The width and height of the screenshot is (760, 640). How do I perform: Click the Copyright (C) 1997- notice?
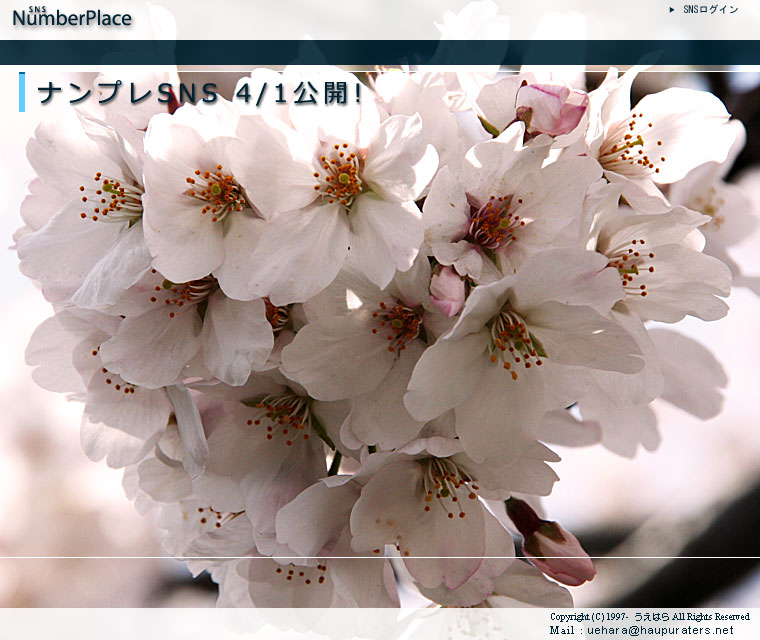pyautogui.click(x=590, y=617)
